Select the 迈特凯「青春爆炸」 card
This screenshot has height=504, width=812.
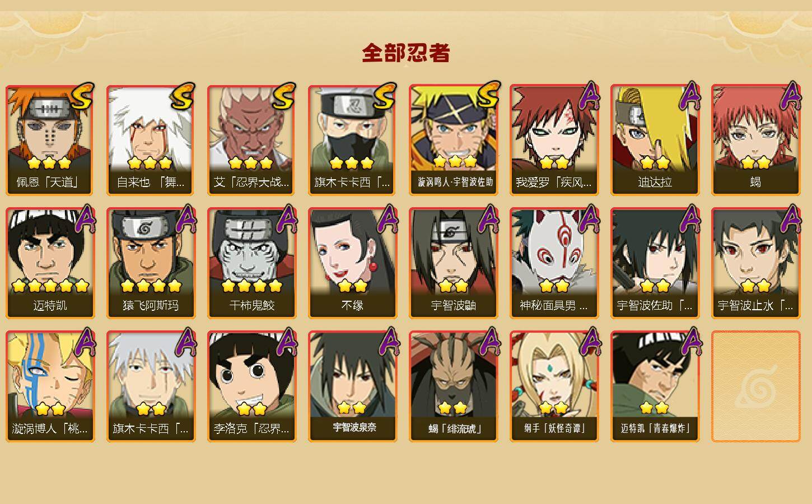tap(655, 386)
